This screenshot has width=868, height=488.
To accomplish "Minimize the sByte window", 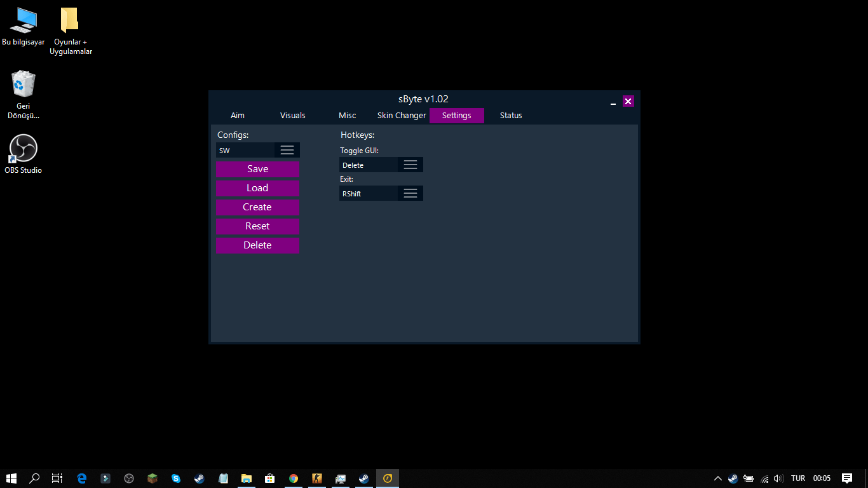I will tap(613, 102).
